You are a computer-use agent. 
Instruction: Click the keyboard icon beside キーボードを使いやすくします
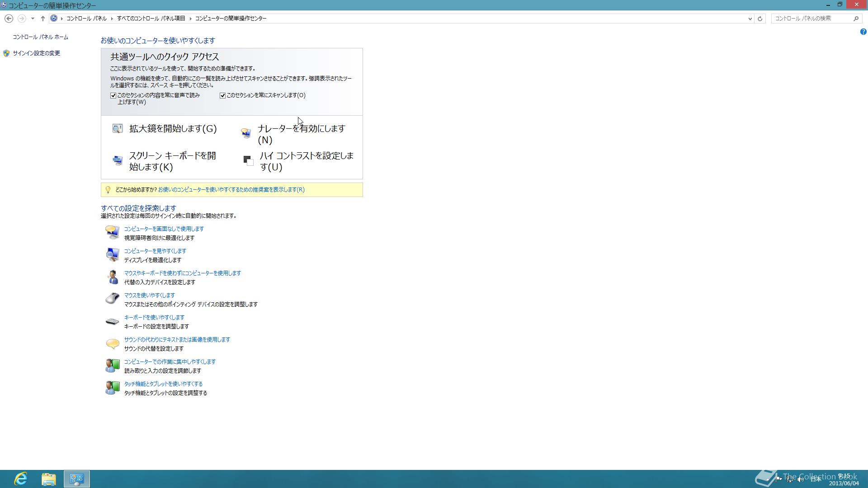[x=112, y=321]
